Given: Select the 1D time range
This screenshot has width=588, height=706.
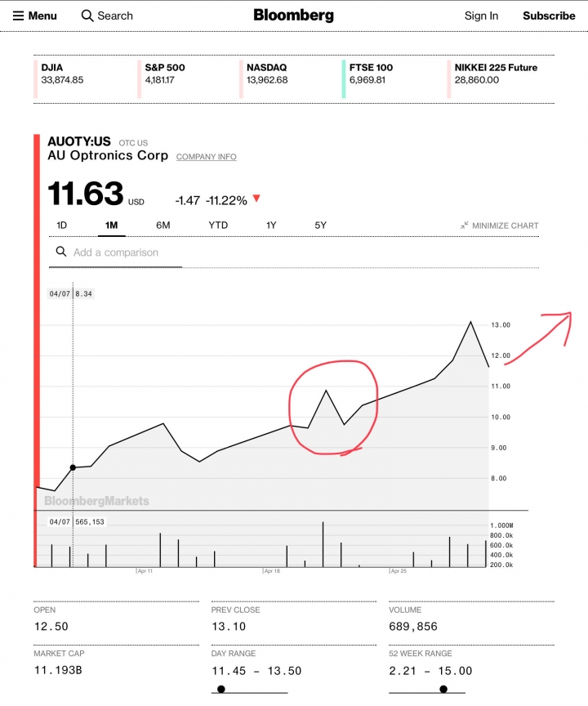Looking at the screenshot, I should [x=62, y=226].
